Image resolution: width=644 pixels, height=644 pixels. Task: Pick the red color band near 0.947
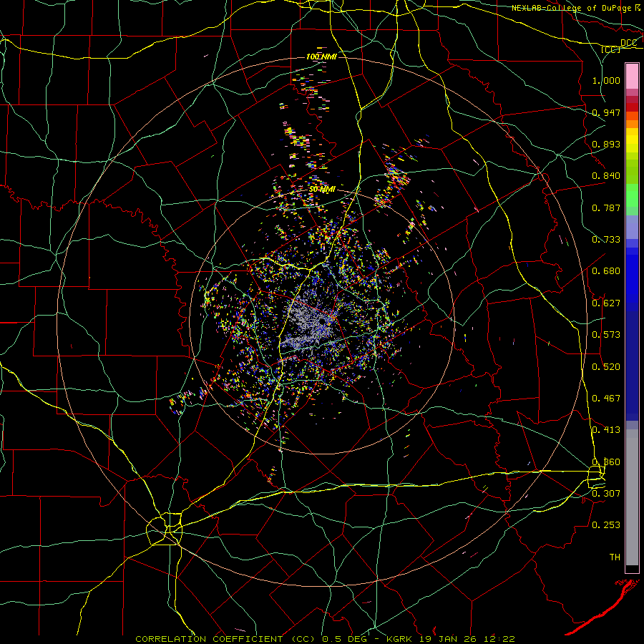click(x=632, y=107)
